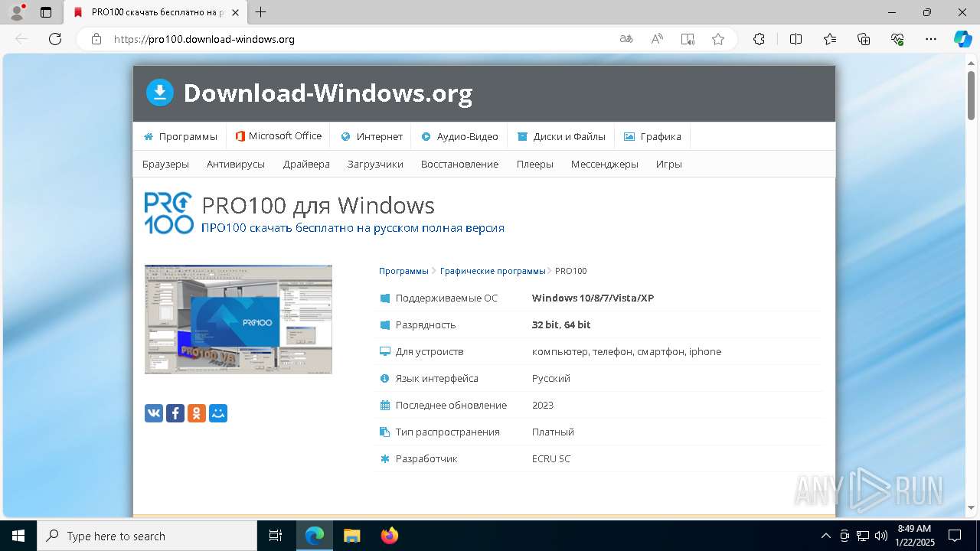Click the network tray icon
This screenshot has height=551, width=980.
(863, 536)
